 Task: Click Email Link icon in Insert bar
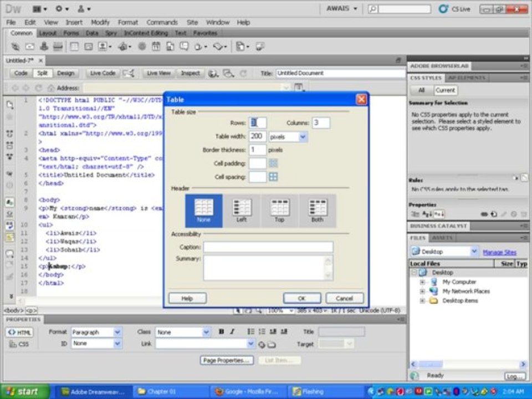30,47
